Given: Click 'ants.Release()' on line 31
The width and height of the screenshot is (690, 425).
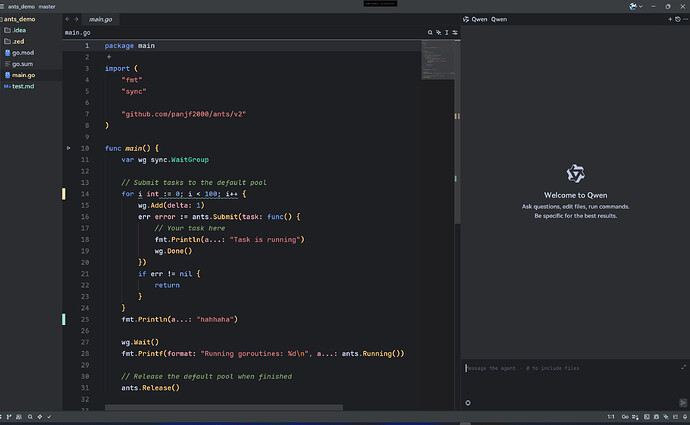Looking at the screenshot, I should (150, 388).
